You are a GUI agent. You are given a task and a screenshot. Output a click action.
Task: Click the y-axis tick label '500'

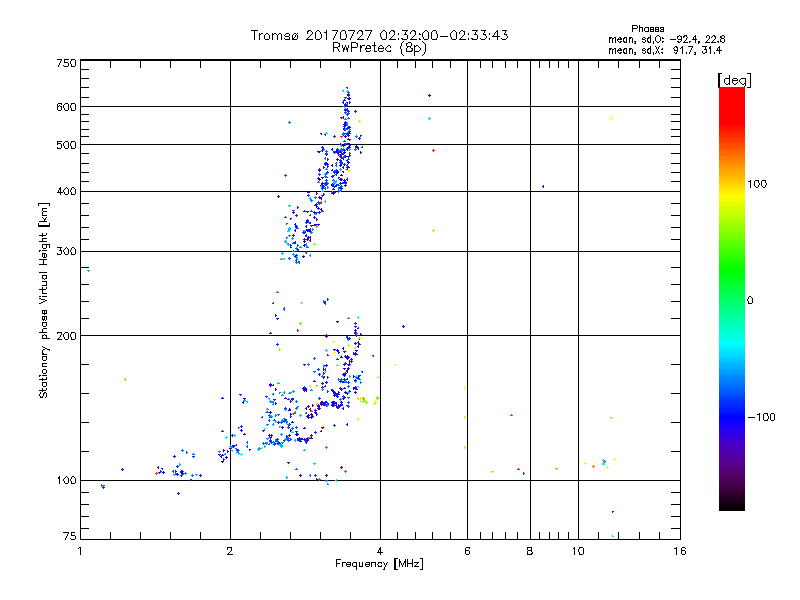[66, 145]
